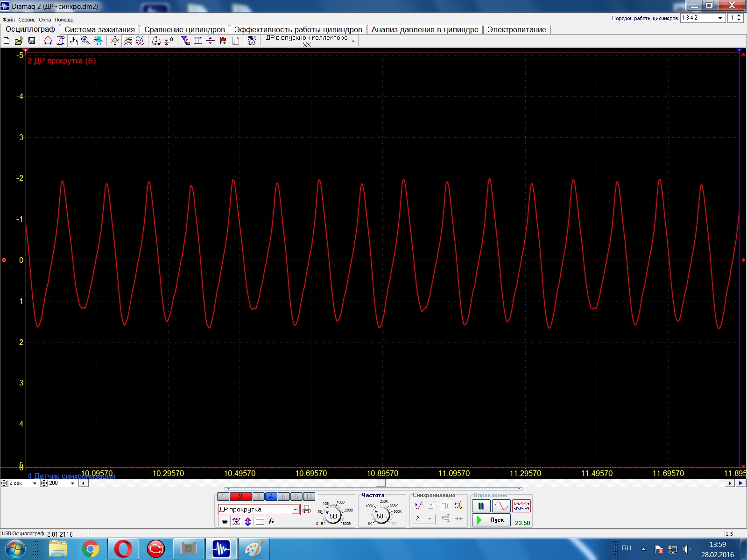Select channel 5 button
Screen dimensions: 747x560
click(283, 497)
